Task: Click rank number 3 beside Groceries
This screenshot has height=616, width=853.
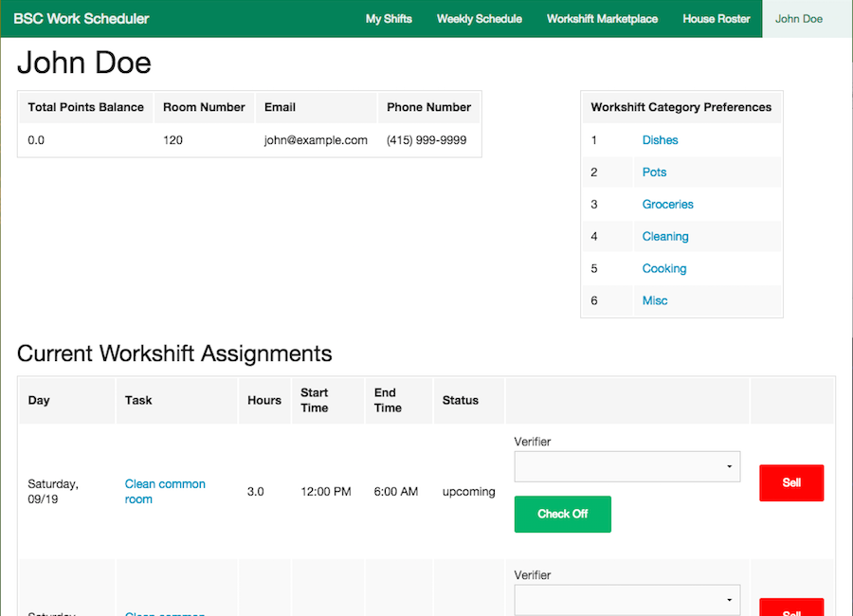Action: 594,204
